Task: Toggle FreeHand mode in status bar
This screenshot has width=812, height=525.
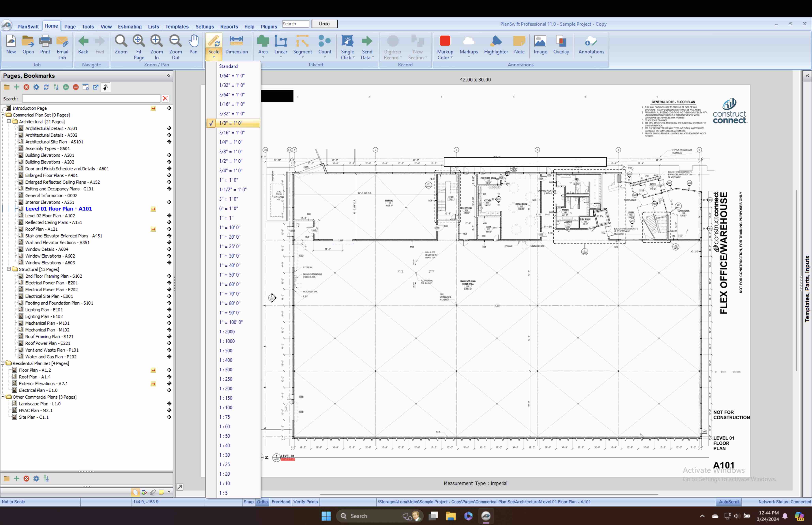Action: coord(281,502)
